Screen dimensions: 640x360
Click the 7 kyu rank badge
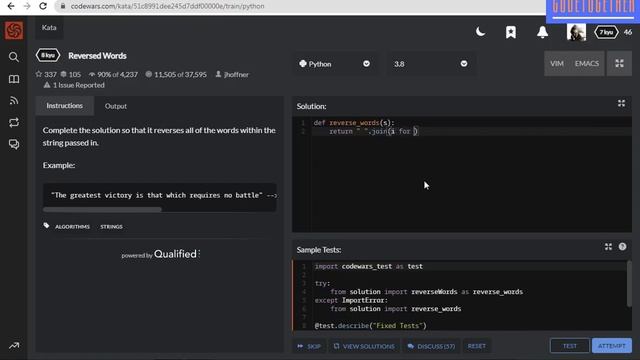[606, 32]
